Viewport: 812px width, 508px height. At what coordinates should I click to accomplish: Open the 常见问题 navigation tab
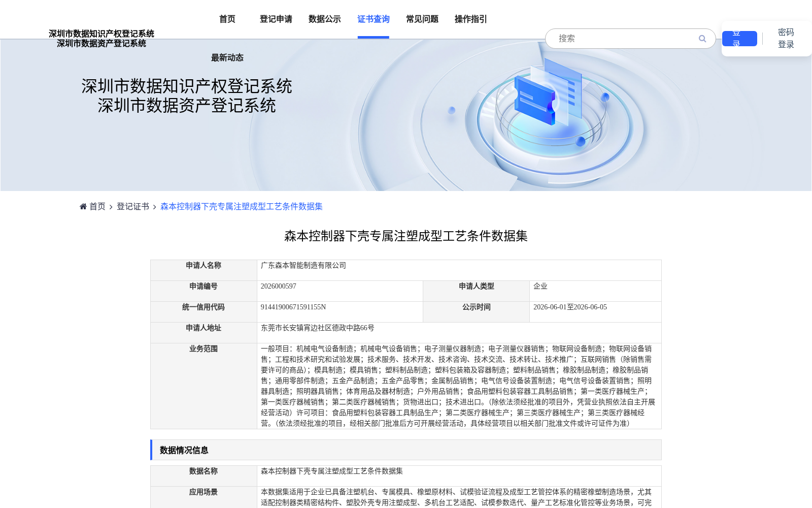pyautogui.click(x=422, y=19)
